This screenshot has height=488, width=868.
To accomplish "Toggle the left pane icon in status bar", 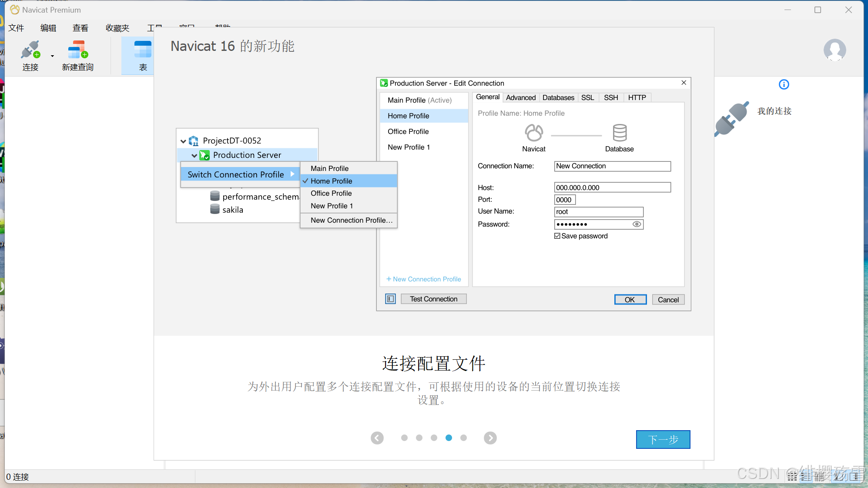I will (839, 476).
